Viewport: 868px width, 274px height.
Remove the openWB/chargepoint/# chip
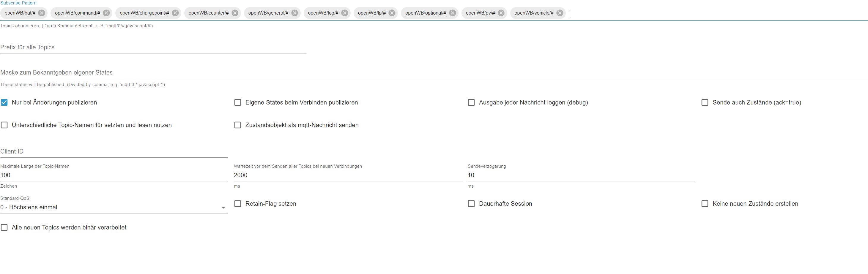tap(175, 13)
